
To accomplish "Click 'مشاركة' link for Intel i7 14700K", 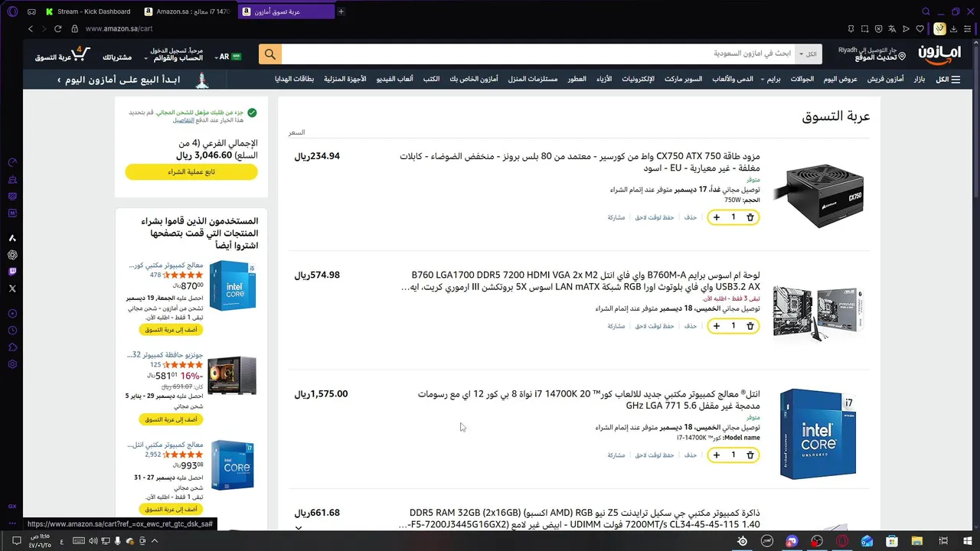I will (x=616, y=455).
